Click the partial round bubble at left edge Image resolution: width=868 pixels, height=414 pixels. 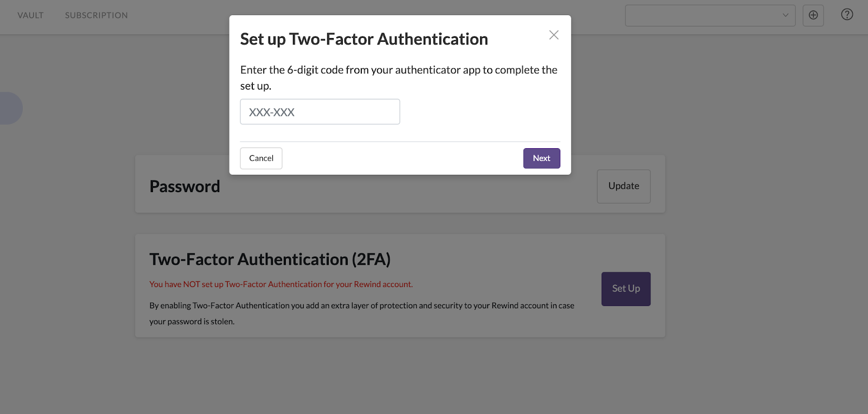point(11,109)
